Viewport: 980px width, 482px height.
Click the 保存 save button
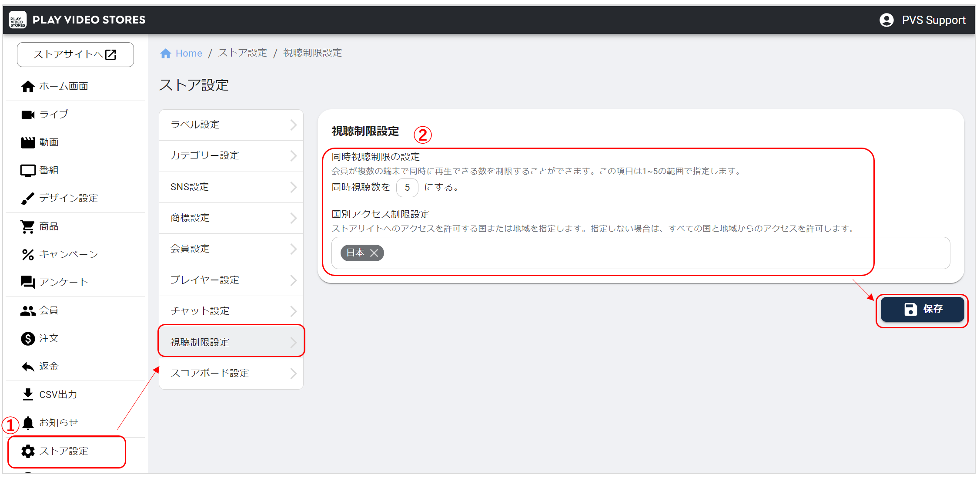tap(922, 310)
